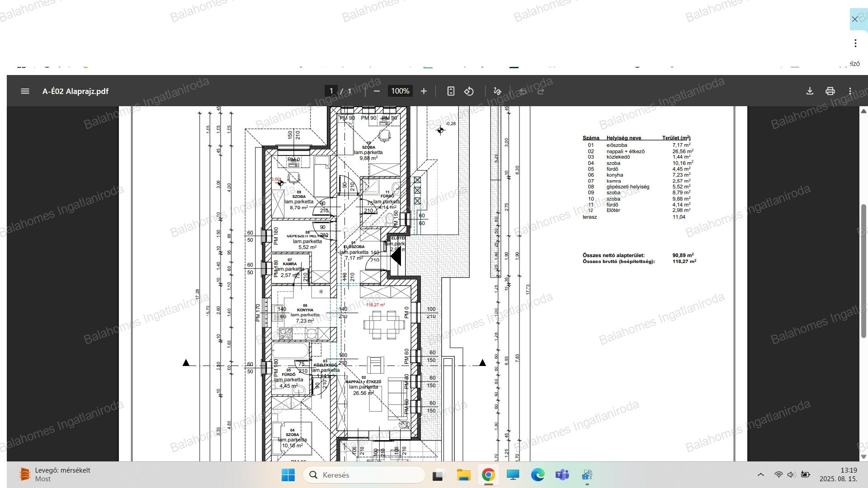Screen dimensions: 868x488
Task: Zoom in on the PDF with plus icon
Action: pyautogui.click(x=424, y=91)
